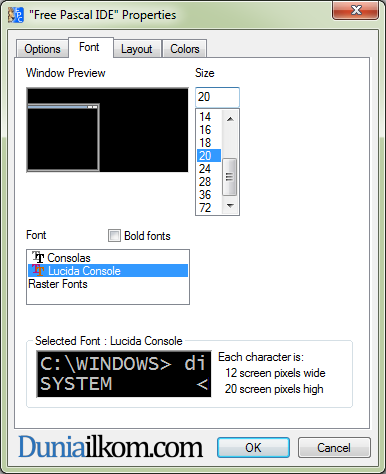Image resolution: width=386 pixels, height=474 pixels.
Task: Select Lucida Console in font list
Action: click(x=108, y=271)
